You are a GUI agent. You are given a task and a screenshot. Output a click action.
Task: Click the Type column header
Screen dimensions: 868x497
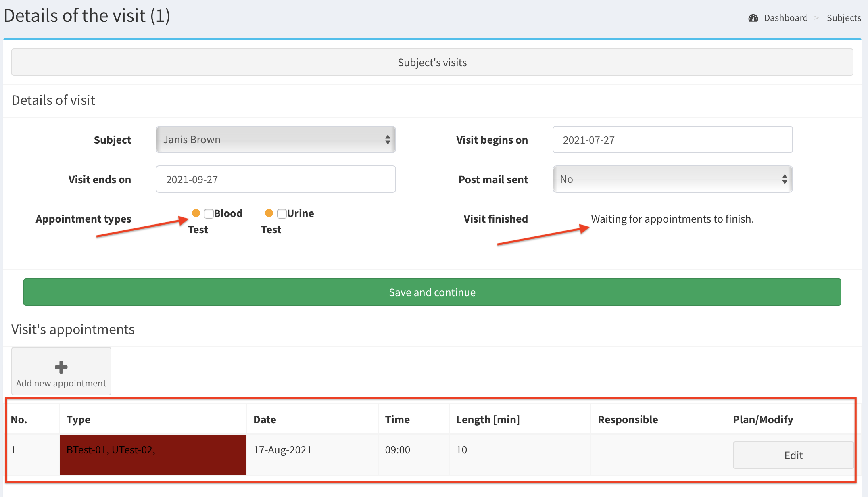click(x=79, y=420)
